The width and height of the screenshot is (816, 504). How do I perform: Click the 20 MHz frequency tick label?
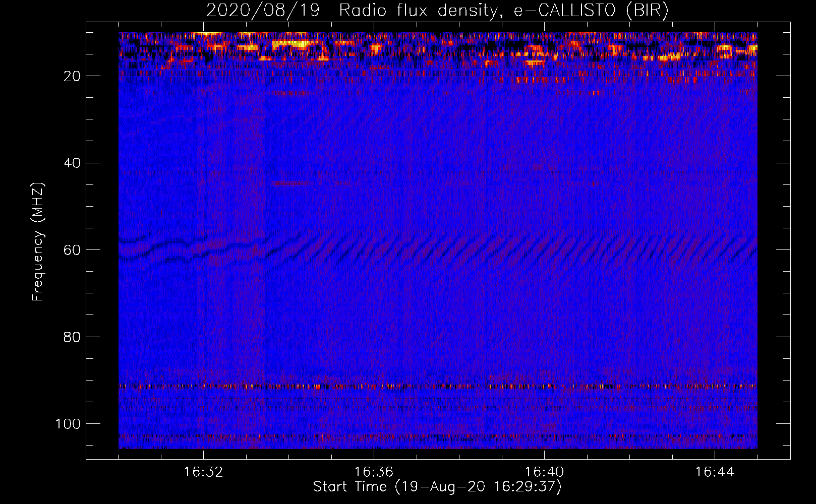[72, 76]
